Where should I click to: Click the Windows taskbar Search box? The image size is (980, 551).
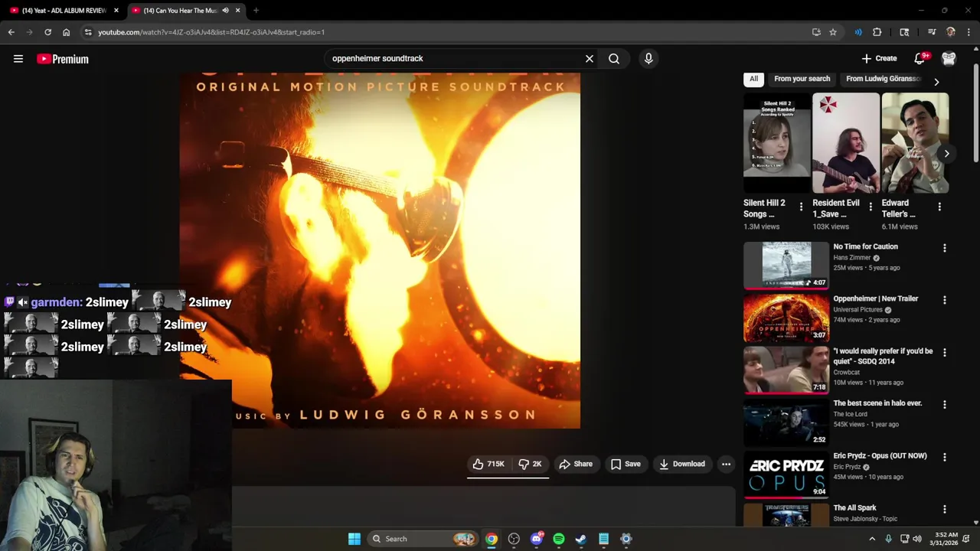(423, 539)
